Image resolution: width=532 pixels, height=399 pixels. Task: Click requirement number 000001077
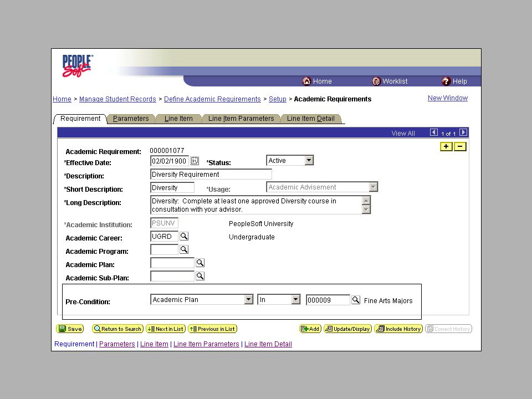pyautogui.click(x=167, y=150)
